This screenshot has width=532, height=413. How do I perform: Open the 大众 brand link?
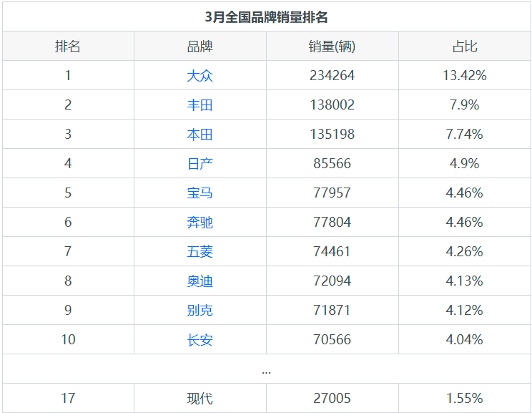pyautogui.click(x=199, y=75)
